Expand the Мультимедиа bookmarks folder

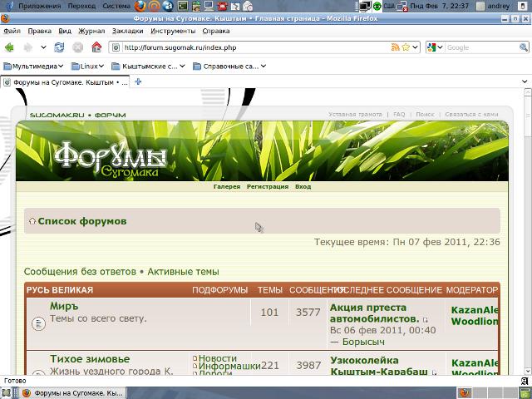point(35,66)
